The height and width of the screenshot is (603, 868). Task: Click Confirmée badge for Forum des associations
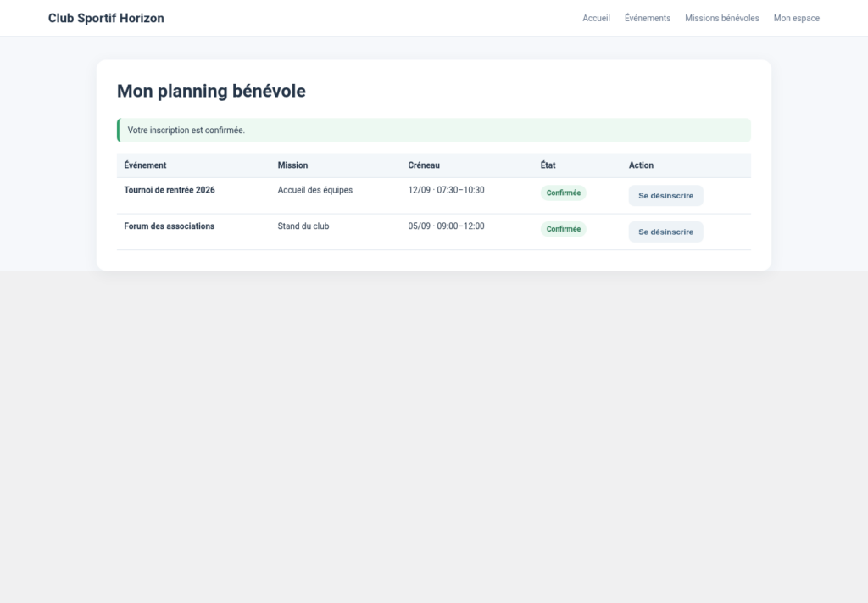(563, 229)
